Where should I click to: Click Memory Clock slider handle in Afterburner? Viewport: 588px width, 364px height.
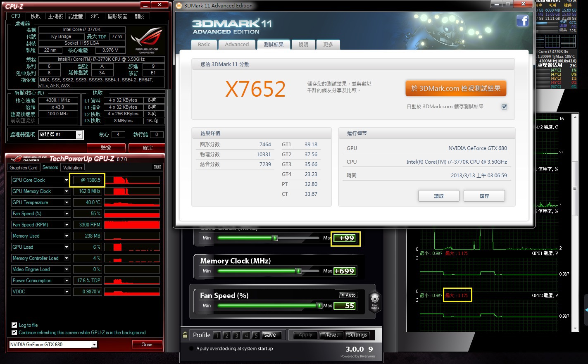coord(298,271)
